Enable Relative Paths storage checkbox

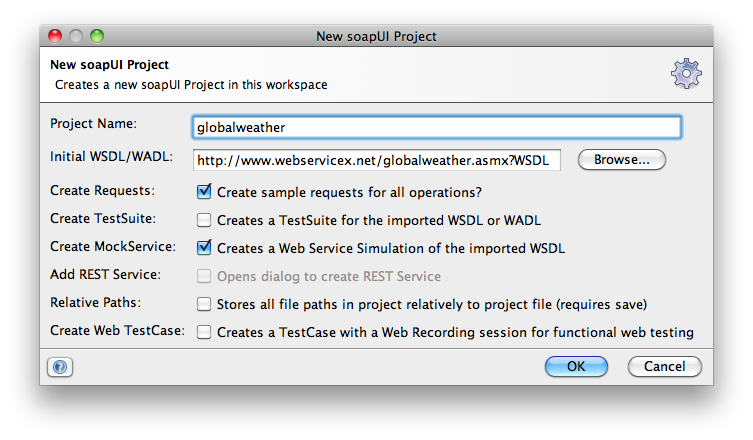(204, 303)
